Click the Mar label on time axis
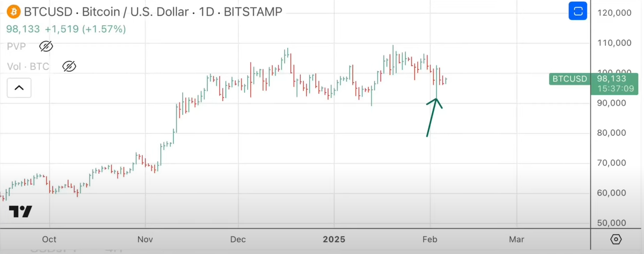The height and width of the screenshot is (254, 644). click(516, 239)
